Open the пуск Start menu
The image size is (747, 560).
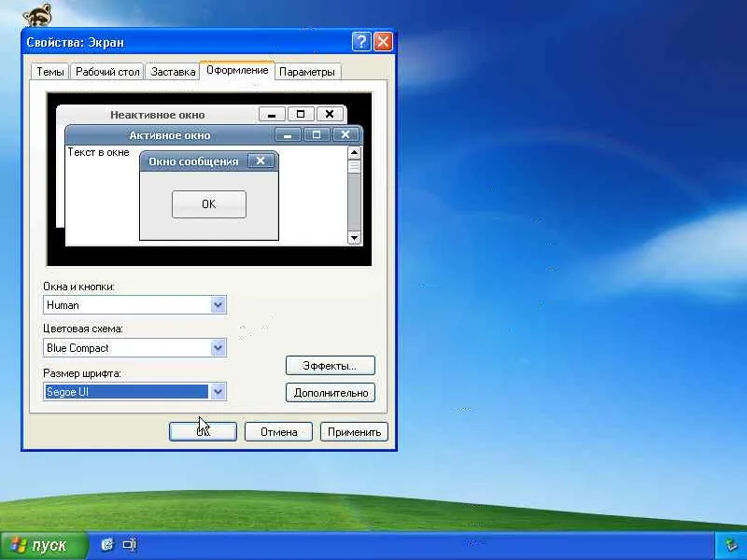tap(44, 545)
